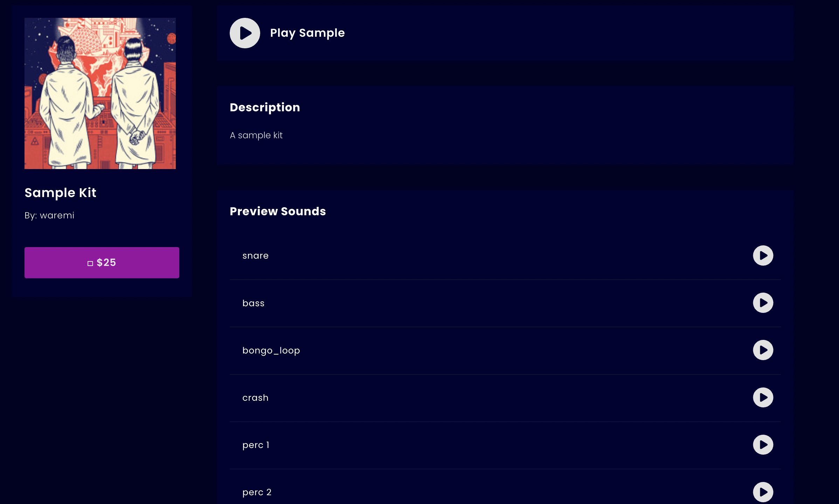Image resolution: width=839 pixels, height=504 pixels.
Task: Click the author name waremi
Action: [57, 215]
